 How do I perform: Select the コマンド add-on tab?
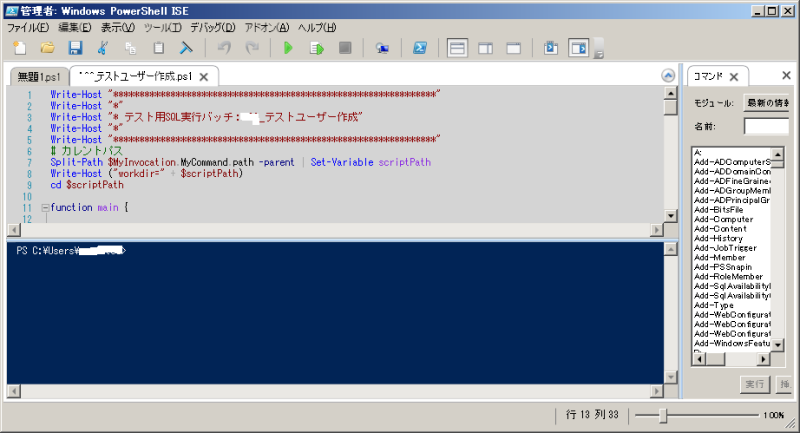pyautogui.click(x=708, y=77)
